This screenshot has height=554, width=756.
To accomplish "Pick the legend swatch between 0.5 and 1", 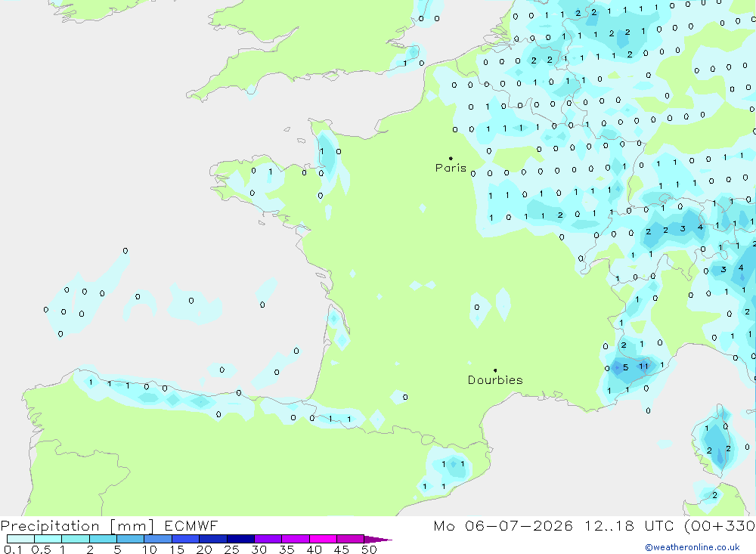I will coord(48,539).
